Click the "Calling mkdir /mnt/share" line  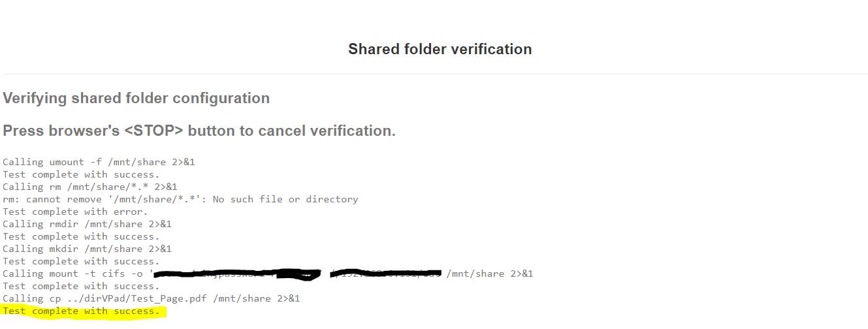[x=87, y=249]
